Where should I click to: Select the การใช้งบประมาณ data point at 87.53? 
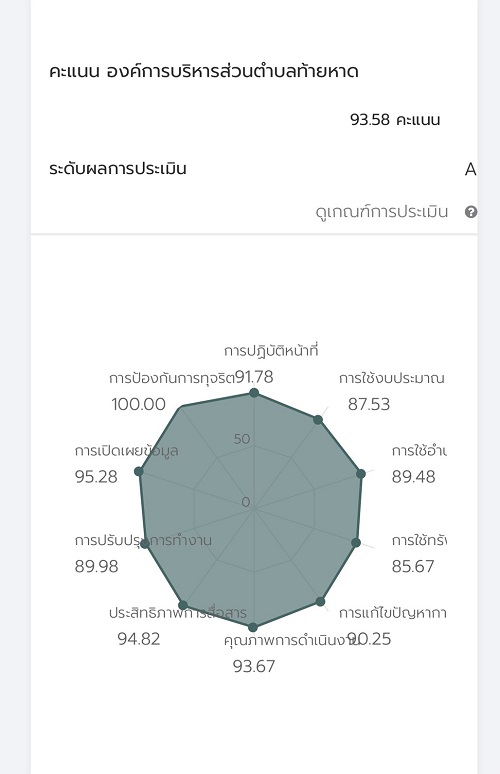pyautogui.click(x=318, y=420)
